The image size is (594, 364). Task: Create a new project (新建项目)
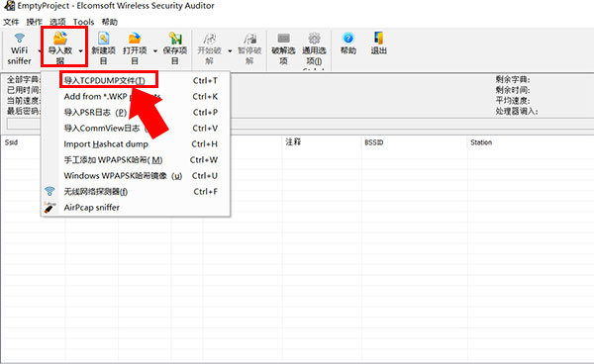103,48
